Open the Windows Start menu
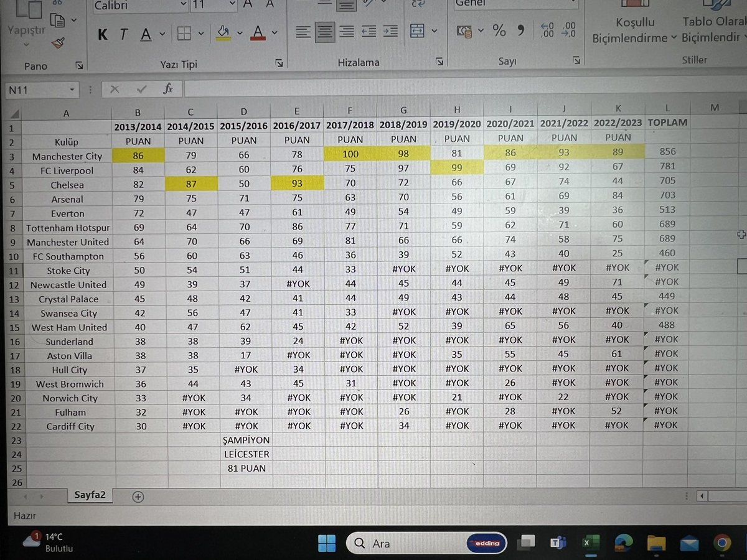 tap(326, 543)
